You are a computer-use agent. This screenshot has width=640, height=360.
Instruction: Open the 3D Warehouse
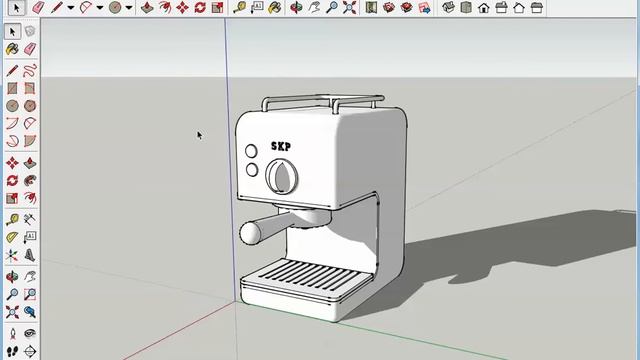(x=389, y=7)
